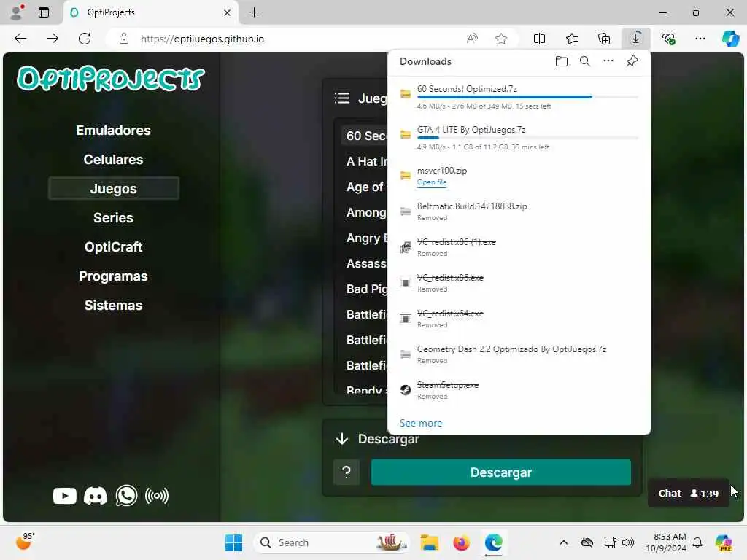This screenshot has width=747, height=560.
Task: Select msvcr100.zip download entry
Action: click(x=519, y=176)
